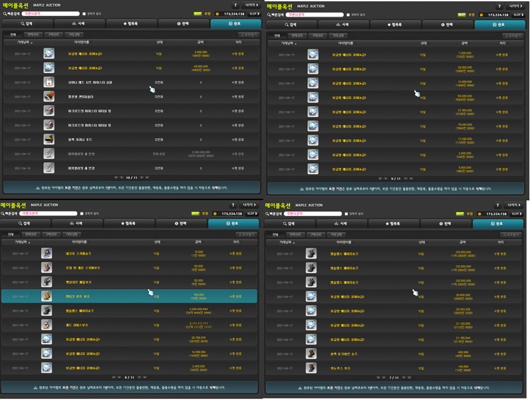Click the quick search box in the bottom-right window
This screenshot has width=532, height=404.
(x=313, y=214)
